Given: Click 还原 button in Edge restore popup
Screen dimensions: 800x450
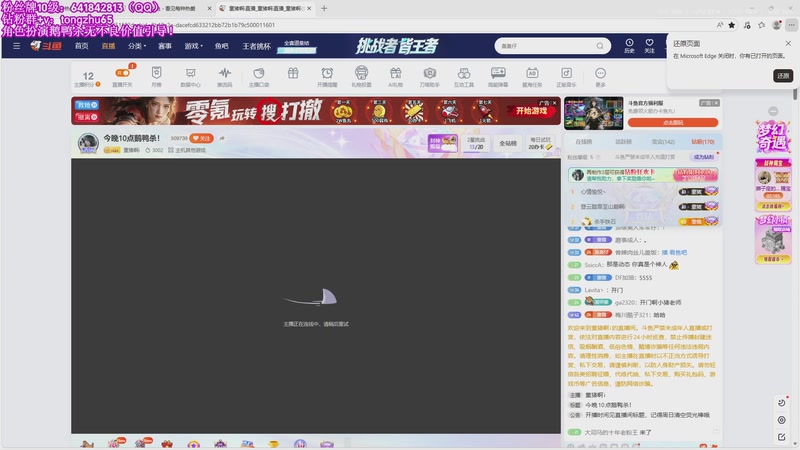Looking at the screenshot, I should point(783,76).
